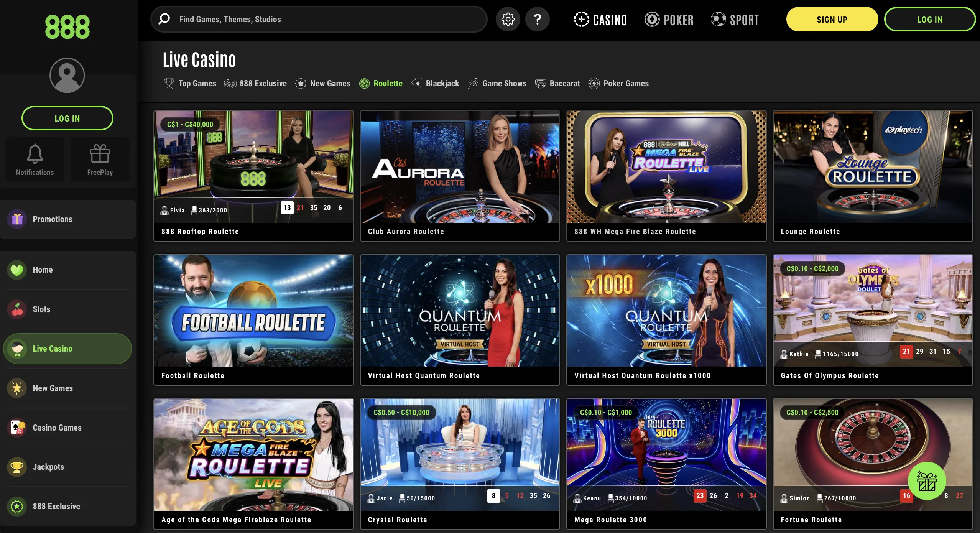Viewport: 980px width, 533px height.
Task: Click the 888 Exclusive sidebar icon
Action: click(x=17, y=507)
